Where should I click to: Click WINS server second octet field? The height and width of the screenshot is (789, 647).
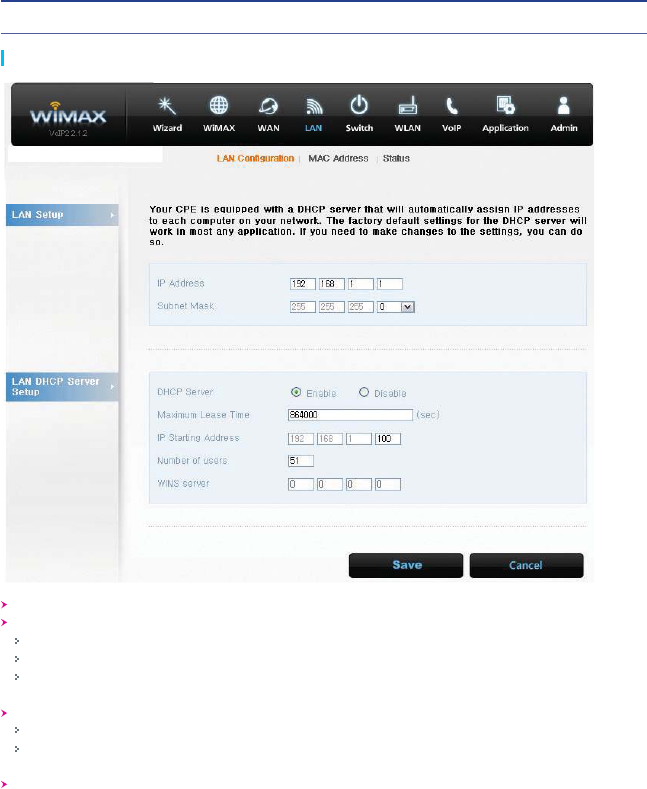330,485
